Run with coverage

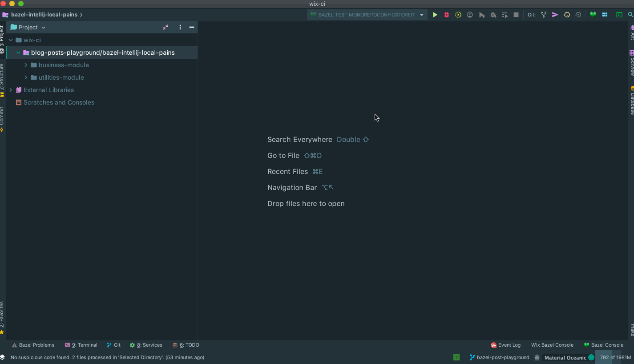tap(458, 15)
